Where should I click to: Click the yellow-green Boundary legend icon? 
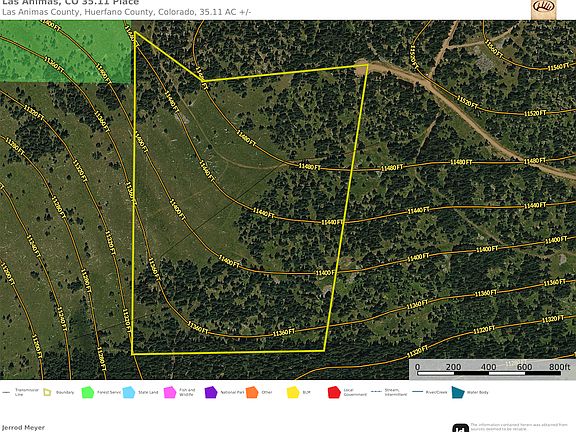47,392
